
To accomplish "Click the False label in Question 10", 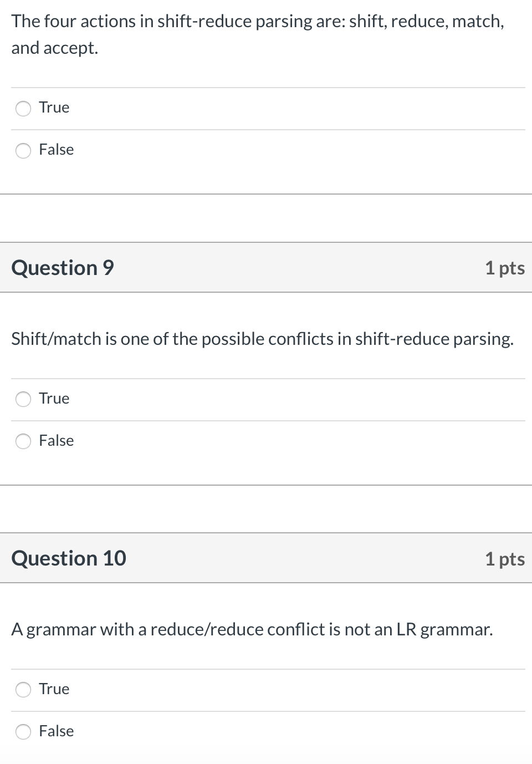I will pos(56,731).
